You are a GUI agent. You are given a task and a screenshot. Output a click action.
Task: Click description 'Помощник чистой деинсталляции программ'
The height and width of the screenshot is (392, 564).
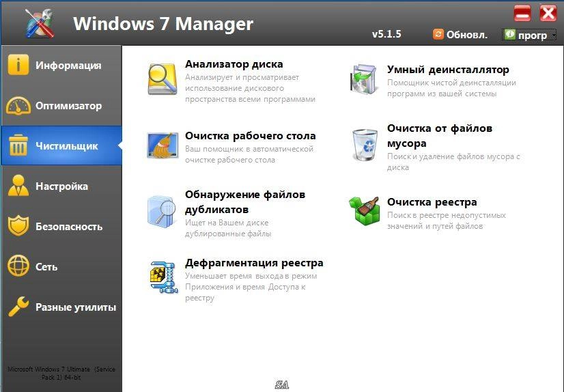point(451,88)
